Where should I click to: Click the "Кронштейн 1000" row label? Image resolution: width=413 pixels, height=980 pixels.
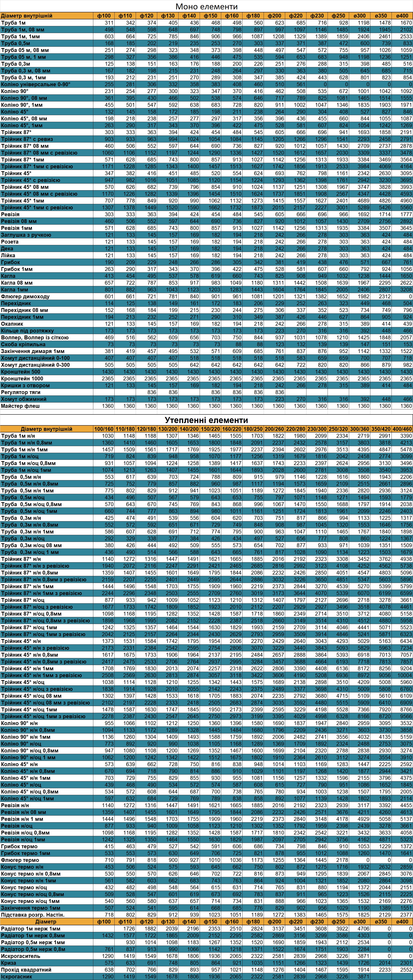pyautogui.click(x=22, y=378)
